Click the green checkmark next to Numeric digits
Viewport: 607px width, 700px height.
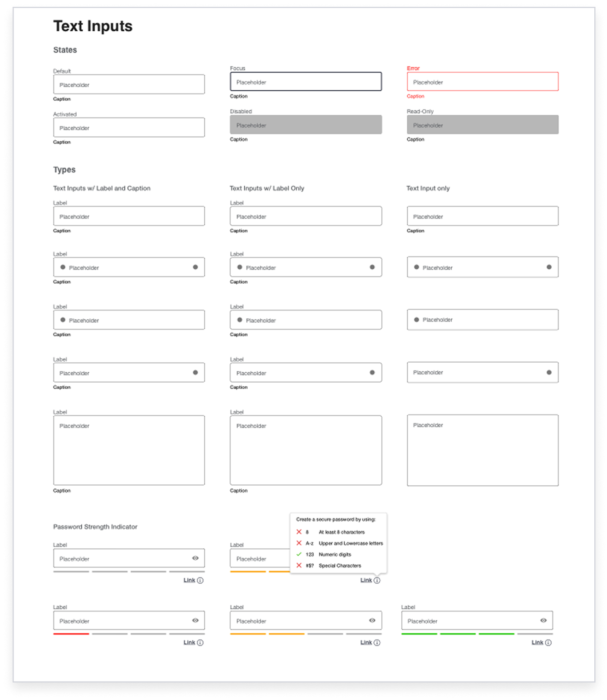(299, 554)
